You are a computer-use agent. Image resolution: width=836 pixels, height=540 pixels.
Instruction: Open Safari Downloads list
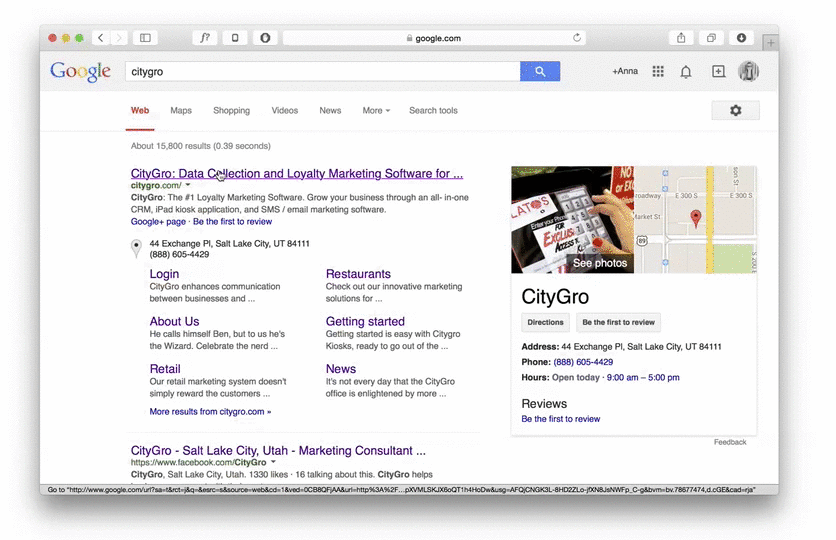741,38
